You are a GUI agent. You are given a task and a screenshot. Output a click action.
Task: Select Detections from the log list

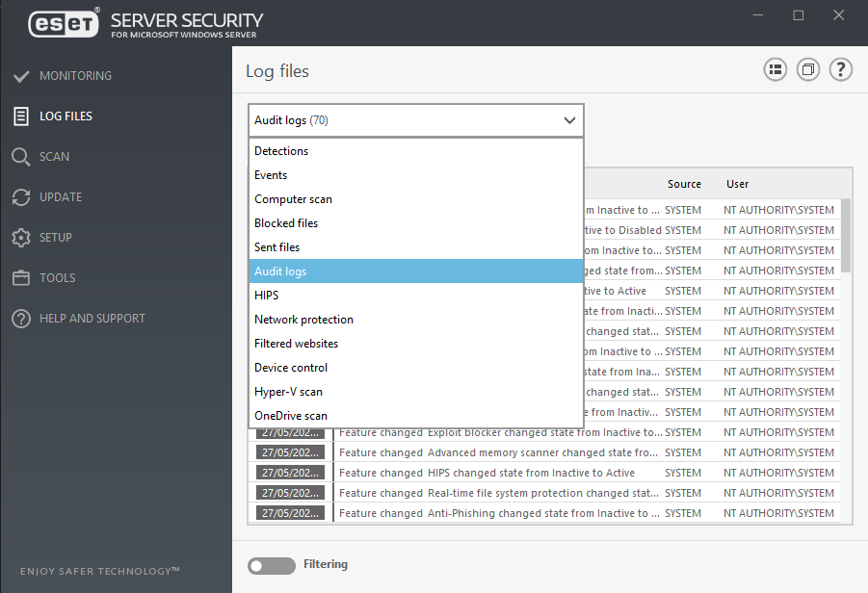click(x=416, y=151)
